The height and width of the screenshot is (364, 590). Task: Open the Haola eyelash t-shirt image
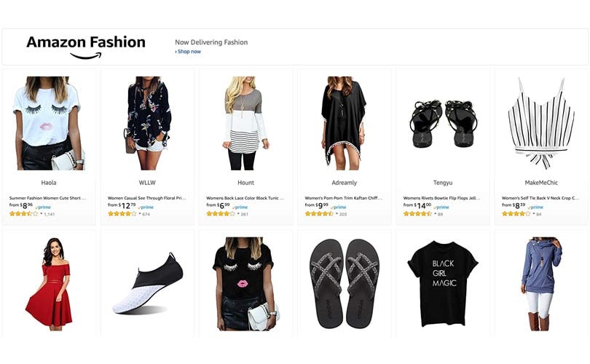49,122
